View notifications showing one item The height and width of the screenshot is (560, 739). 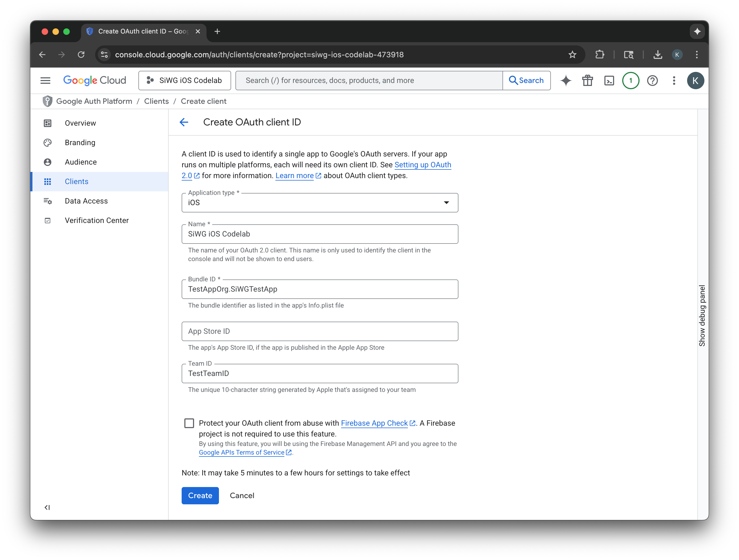click(631, 80)
